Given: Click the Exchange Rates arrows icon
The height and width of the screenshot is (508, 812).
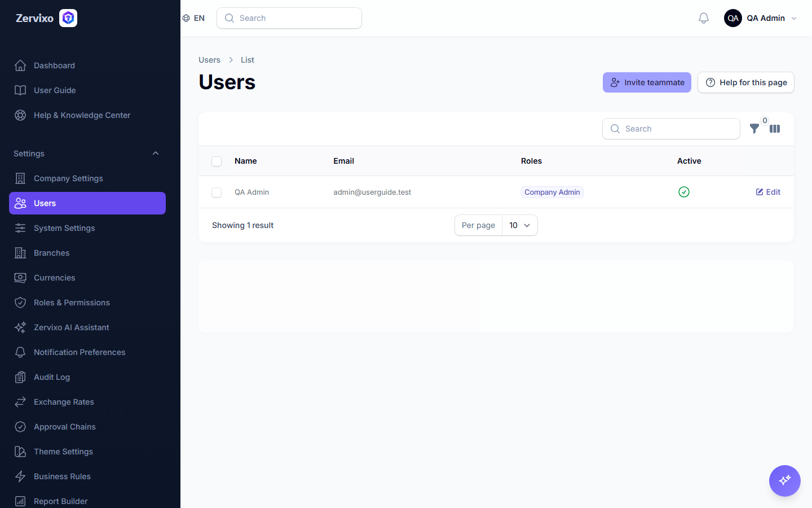Looking at the screenshot, I should [20, 402].
